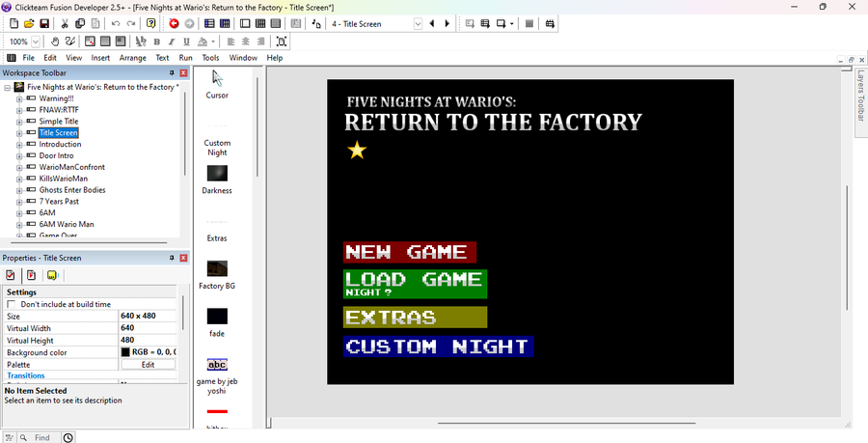The height and width of the screenshot is (443, 868).
Task: Apply underline text formatting
Action: 186,41
